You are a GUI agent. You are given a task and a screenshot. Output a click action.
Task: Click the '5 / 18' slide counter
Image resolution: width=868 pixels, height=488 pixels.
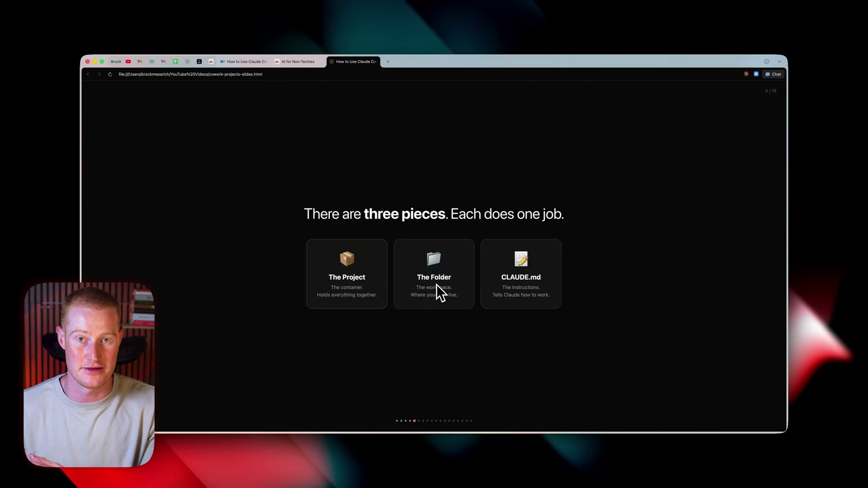tap(771, 91)
